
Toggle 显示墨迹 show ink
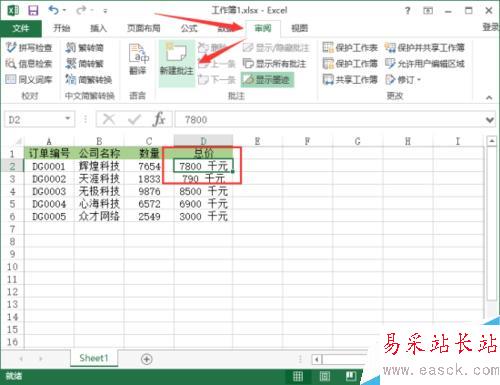tap(267, 79)
